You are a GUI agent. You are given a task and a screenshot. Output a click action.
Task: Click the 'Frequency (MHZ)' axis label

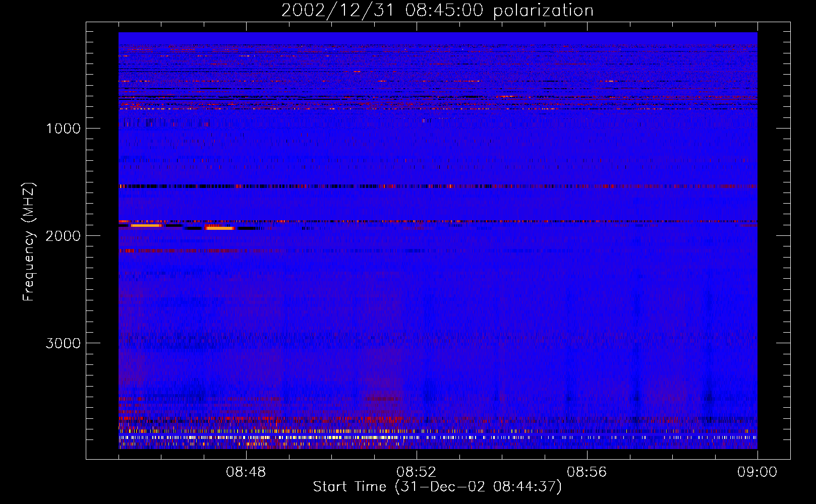click(x=29, y=242)
